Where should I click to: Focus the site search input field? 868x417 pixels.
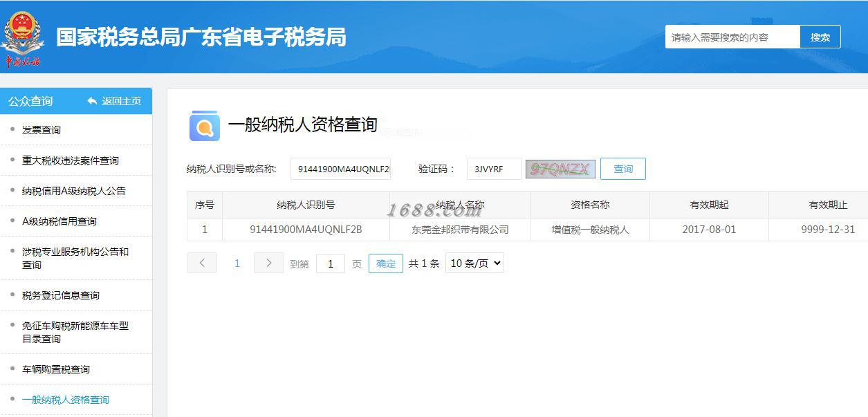click(x=732, y=37)
